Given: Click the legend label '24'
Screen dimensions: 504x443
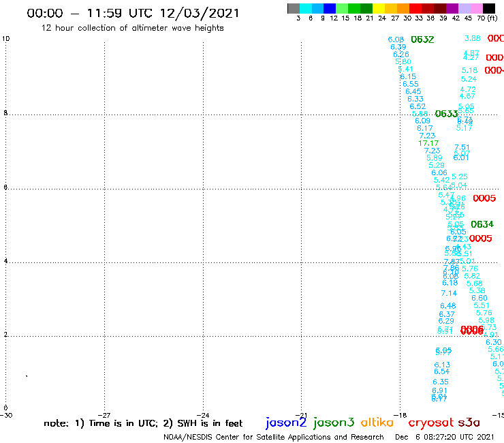Looking at the screenshot, I should (382, 18).
